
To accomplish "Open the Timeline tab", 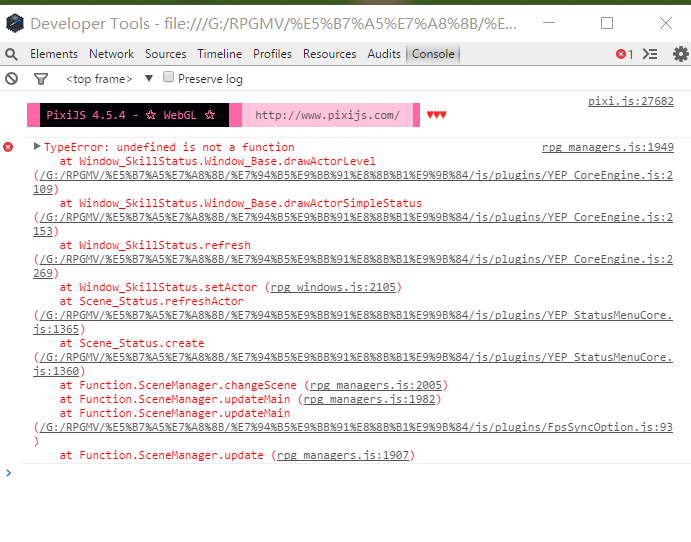I will (x=219, y=54).
